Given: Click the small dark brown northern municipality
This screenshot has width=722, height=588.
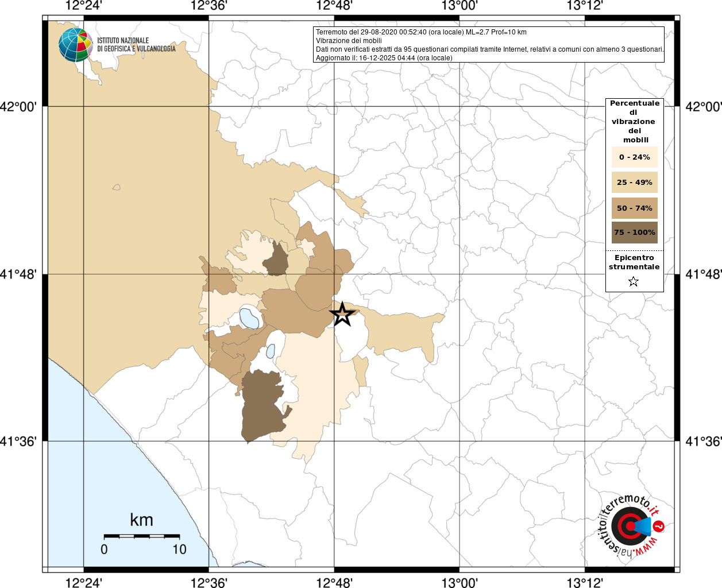Looking at the screenshot, I should tap(276, 260).
